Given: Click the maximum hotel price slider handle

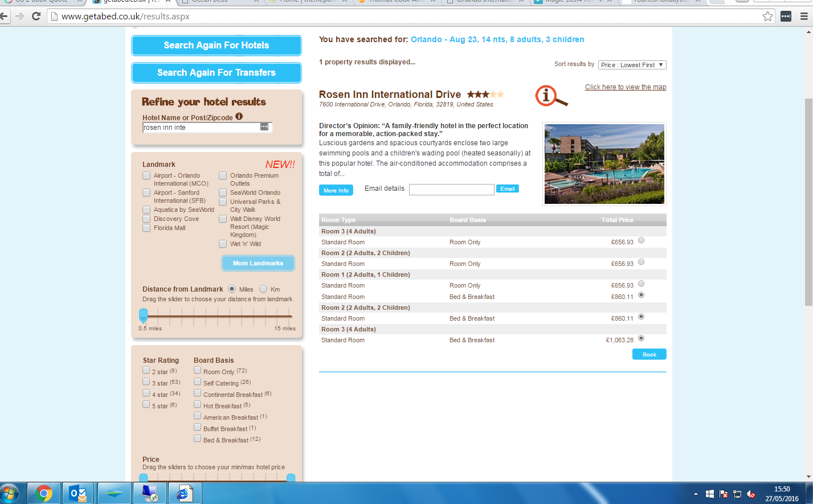Looking at the screenshot, I should (291, 478).
